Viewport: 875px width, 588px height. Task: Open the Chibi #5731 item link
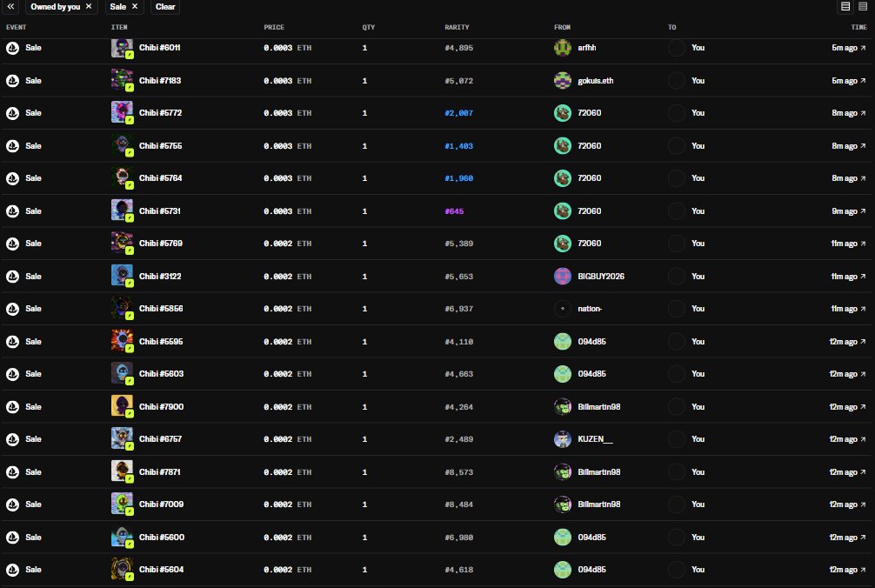click(x=159, y=210)
